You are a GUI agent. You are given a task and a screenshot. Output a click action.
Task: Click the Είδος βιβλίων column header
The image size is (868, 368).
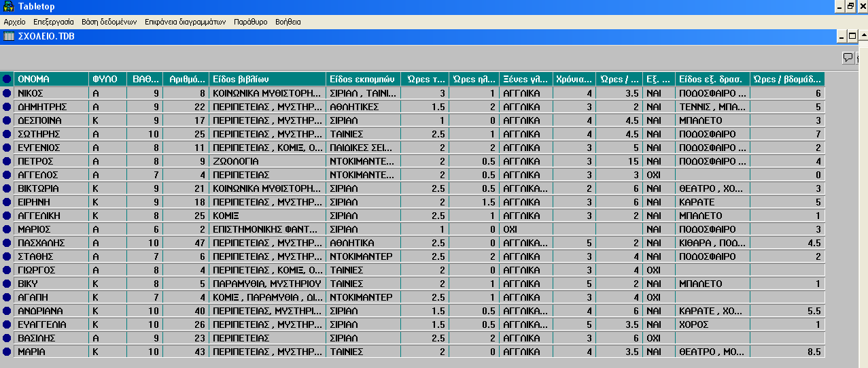[x=267, y=79]
